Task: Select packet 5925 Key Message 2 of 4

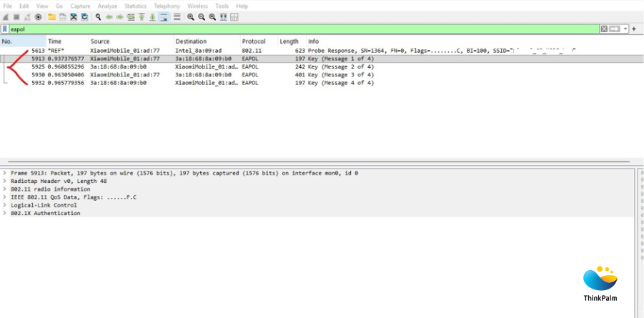Action: coord(322,66)
